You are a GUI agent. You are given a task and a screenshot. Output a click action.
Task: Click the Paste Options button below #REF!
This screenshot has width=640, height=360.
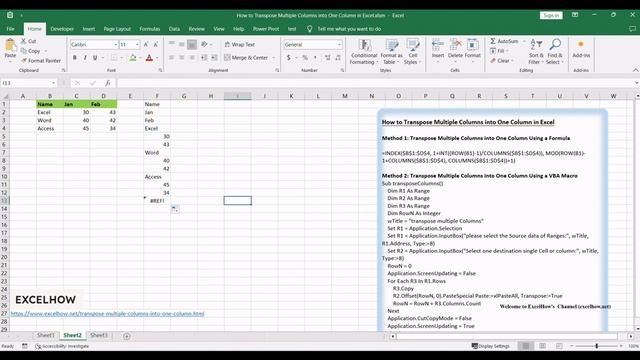click(175, 209)
